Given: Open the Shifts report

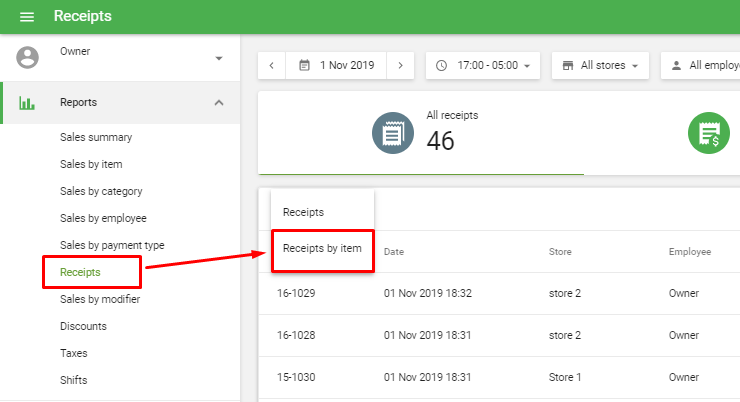Looking at the screenshot, I should pos(74,380).
